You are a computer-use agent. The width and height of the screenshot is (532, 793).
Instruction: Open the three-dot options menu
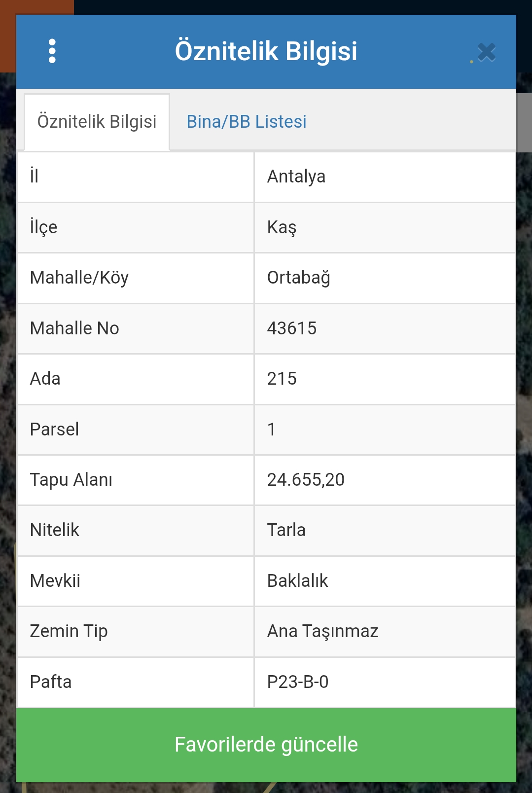[52, 51]
